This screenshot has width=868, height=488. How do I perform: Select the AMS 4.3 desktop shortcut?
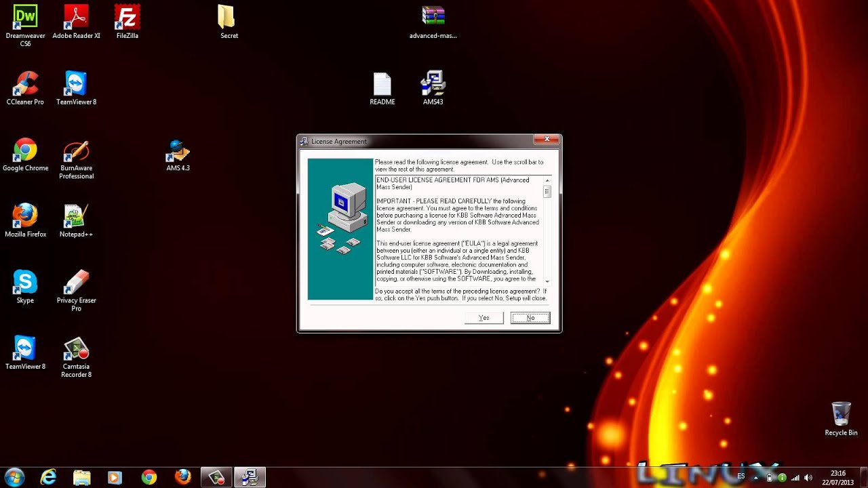[x=178, y=155]
